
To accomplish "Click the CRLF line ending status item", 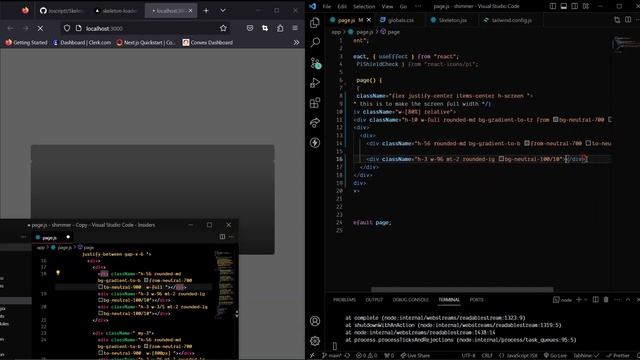I will [487, 356].
